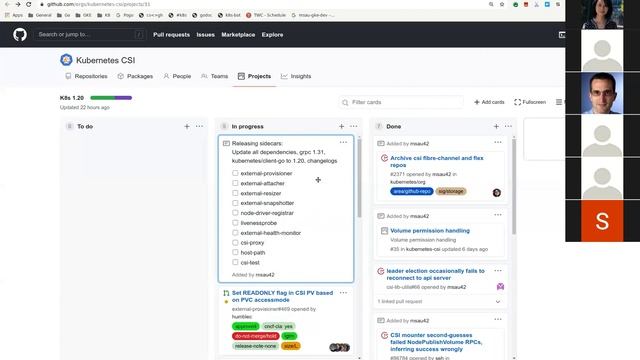
Task: Click the In progress column scrollbar
Action: 359,178
